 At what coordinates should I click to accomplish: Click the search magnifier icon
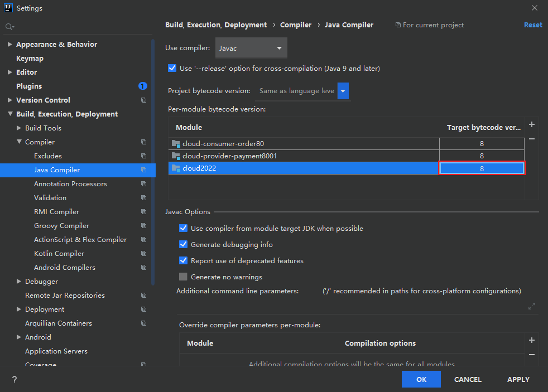coord(9,27)
